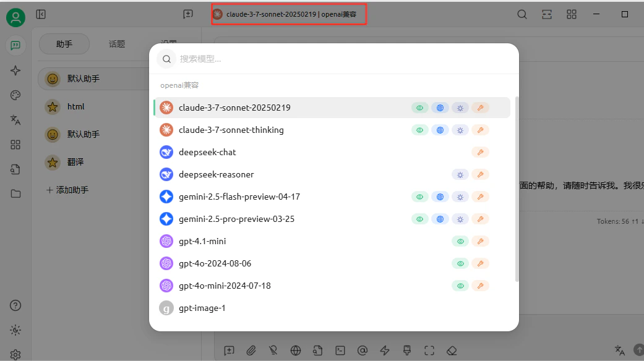This screenshot has height=361, width=644.
Task: Click the narrow mode toggle icon in header
Action: coord(547,14)
